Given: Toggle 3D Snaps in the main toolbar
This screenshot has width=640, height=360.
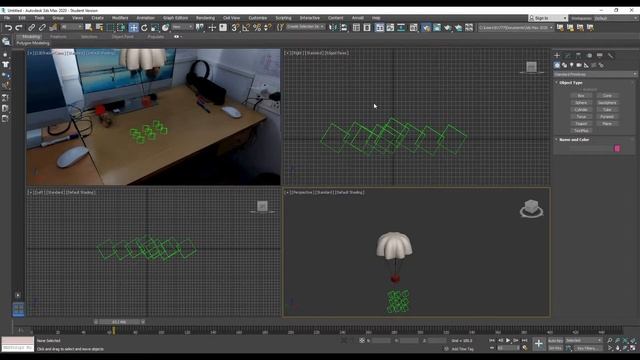Looking at the screenshot, I should [x=235, y=28].
